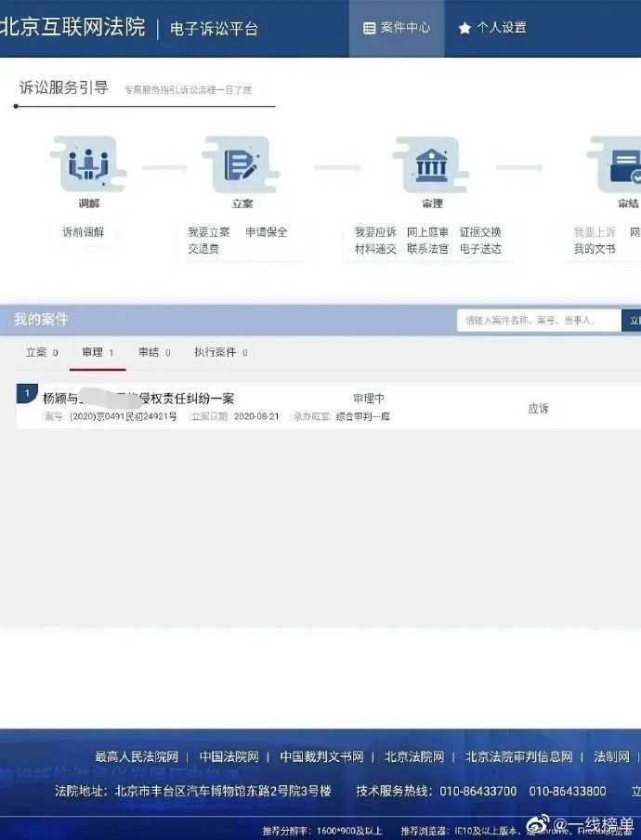Switch to the 立案 0 tab

[x=42, y=352]
